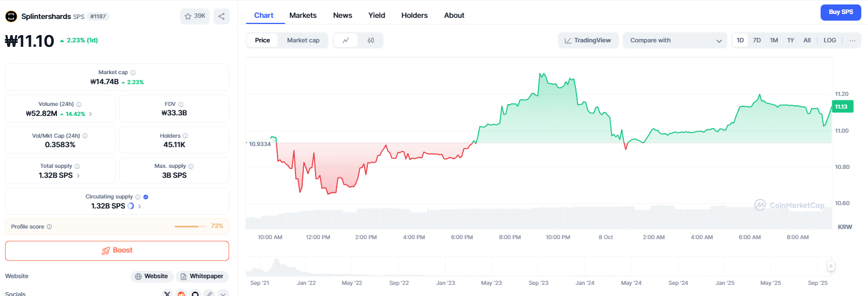This screenshot has width=868, height=296.
Task: Select the line chart view icon
Action: pyautogui.click(x=346, y=40)
